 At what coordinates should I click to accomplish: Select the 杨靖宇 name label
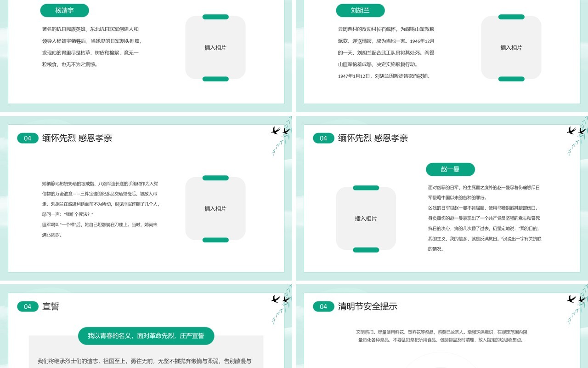64,10
